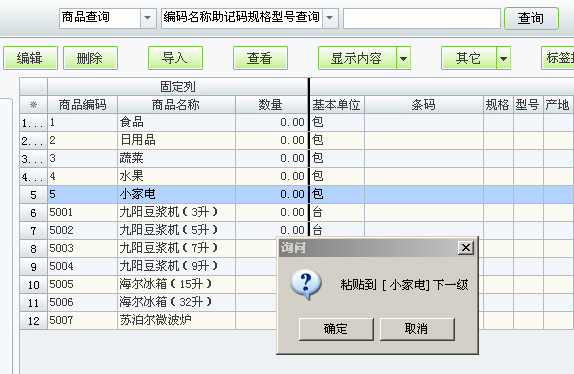Click the 商品编码 column header
The height and width of the screenshot is (374, 574).
82,105
